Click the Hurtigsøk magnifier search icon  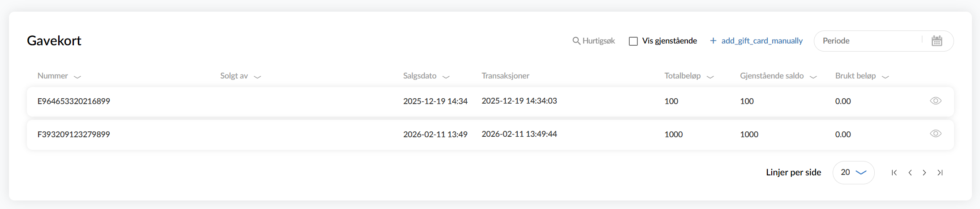tap(576, 41)
